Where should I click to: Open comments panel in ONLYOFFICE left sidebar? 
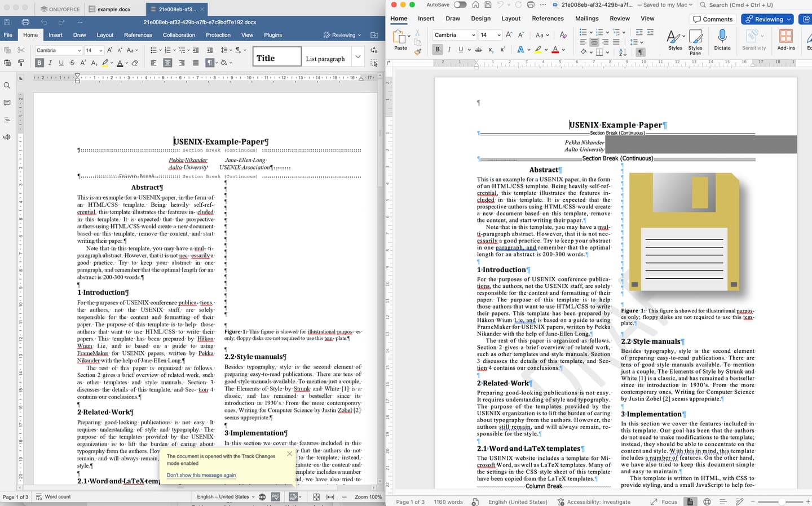7,103
